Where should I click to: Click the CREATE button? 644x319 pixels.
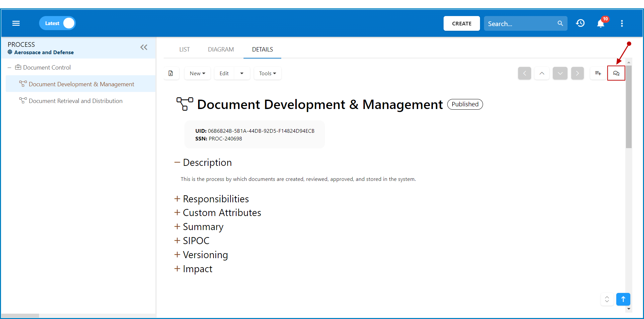(462, 23)
